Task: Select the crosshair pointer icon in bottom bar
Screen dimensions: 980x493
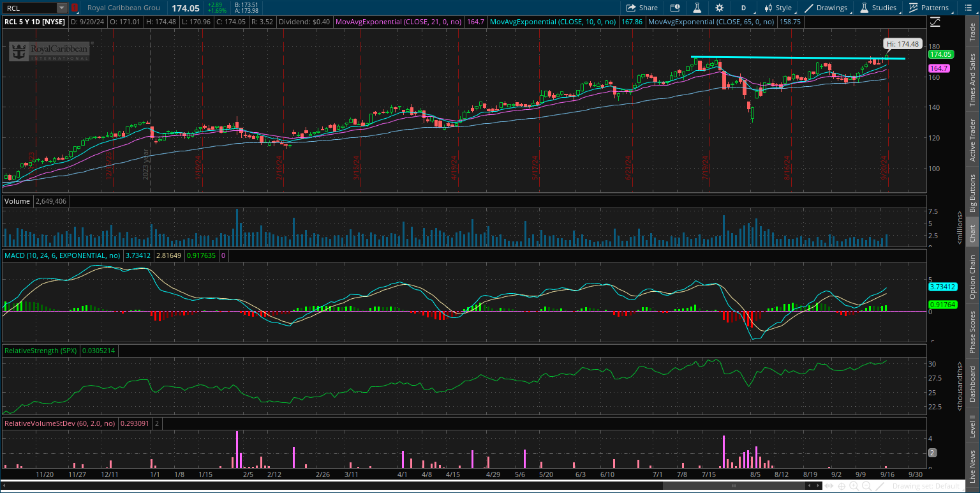Action: coord(842,486)
